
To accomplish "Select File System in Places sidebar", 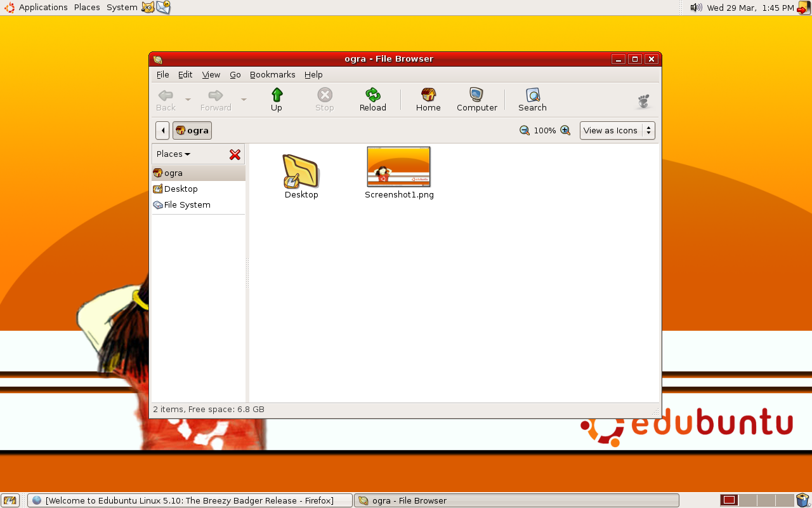I will coord(199,204).
